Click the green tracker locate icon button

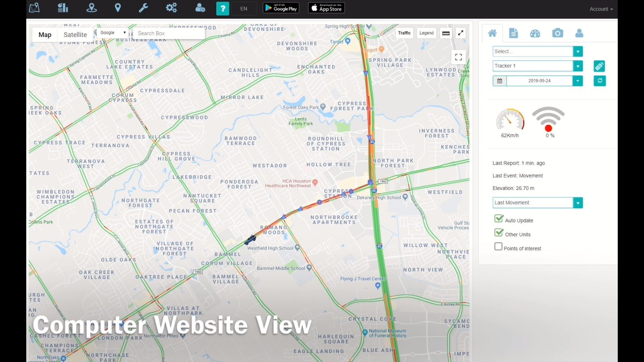(599, 66)
